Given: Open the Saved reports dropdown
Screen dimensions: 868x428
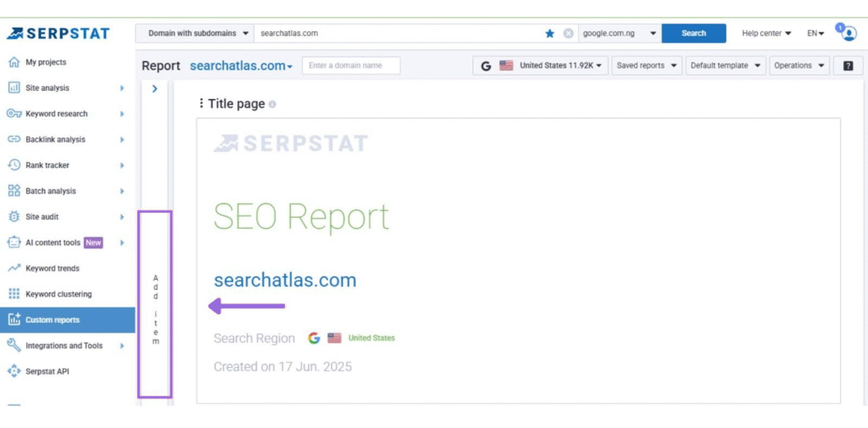Looking at the screenshot, I should pyautogui.click(x=647, y=65).
